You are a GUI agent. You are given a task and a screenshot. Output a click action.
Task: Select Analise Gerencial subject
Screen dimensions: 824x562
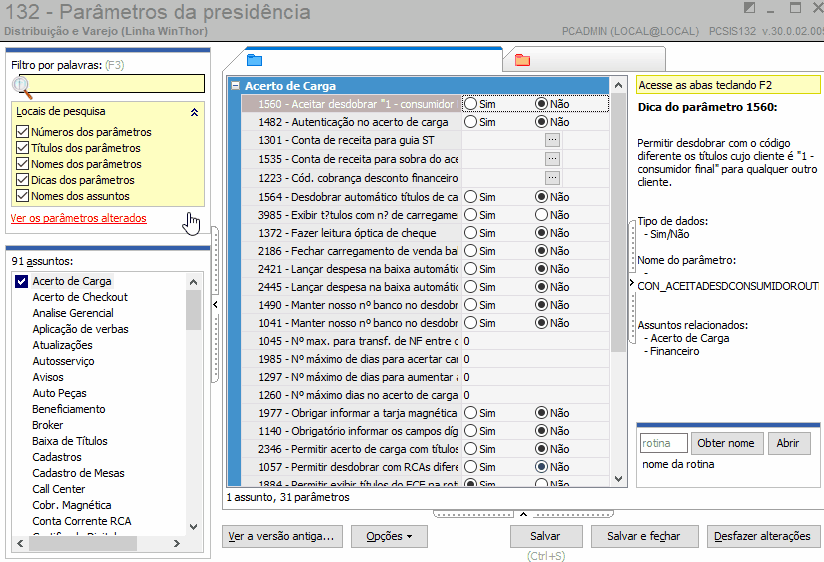coord(73,313)
